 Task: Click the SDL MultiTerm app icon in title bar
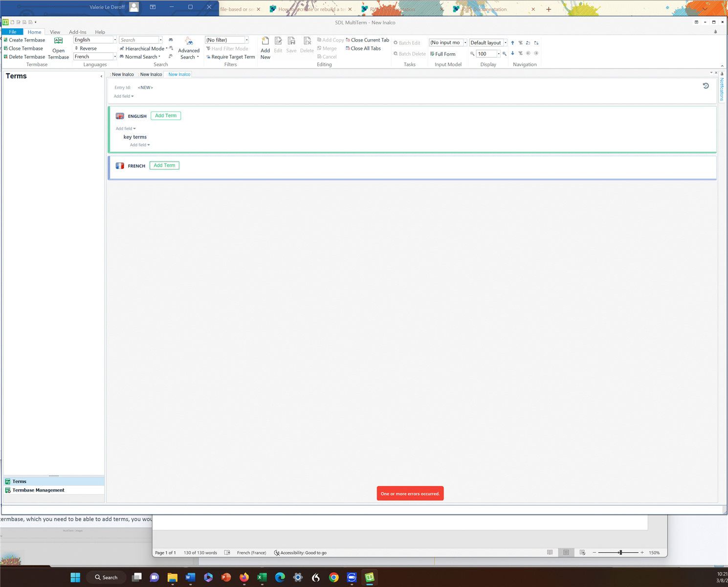point(5,22)
